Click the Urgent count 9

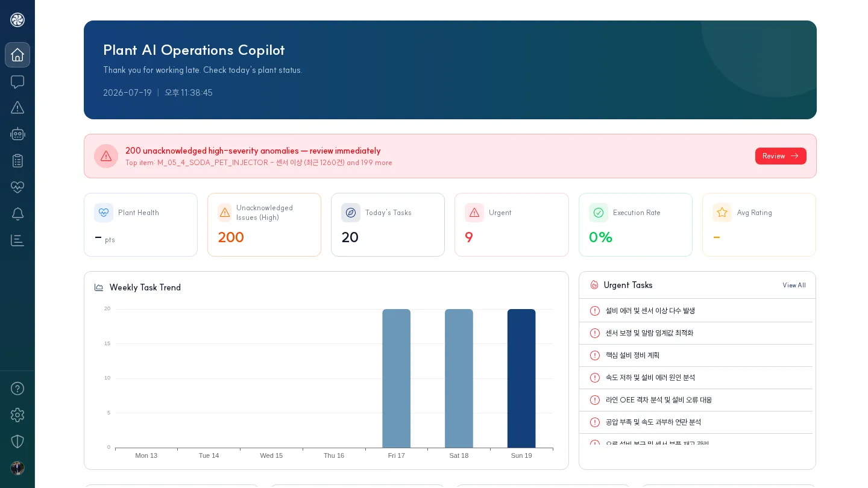469,237
